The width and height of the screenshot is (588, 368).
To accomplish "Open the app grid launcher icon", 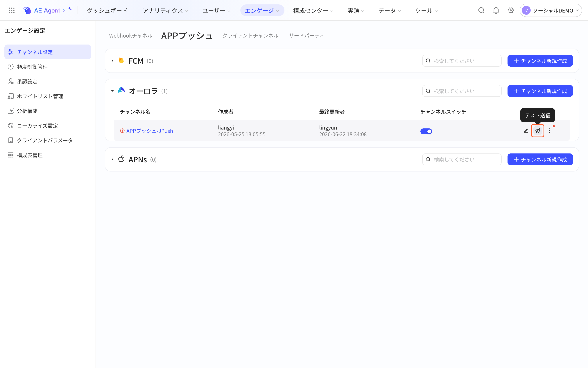I will coord(12,10).
